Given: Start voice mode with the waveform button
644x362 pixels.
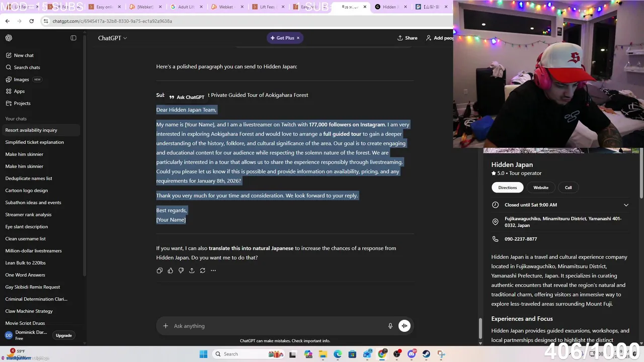Looking at the screenshot, I should (405, 326).
